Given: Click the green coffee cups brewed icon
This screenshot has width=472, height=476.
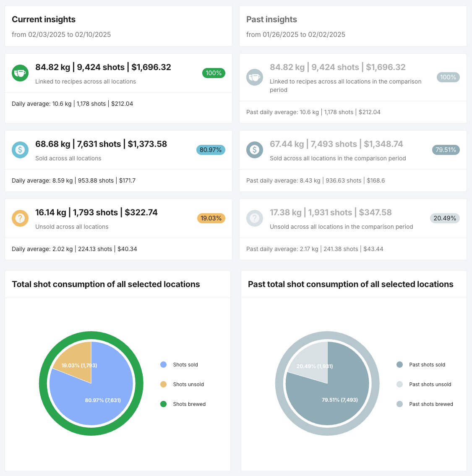Looking at the screenshot, I should (20, 73).
